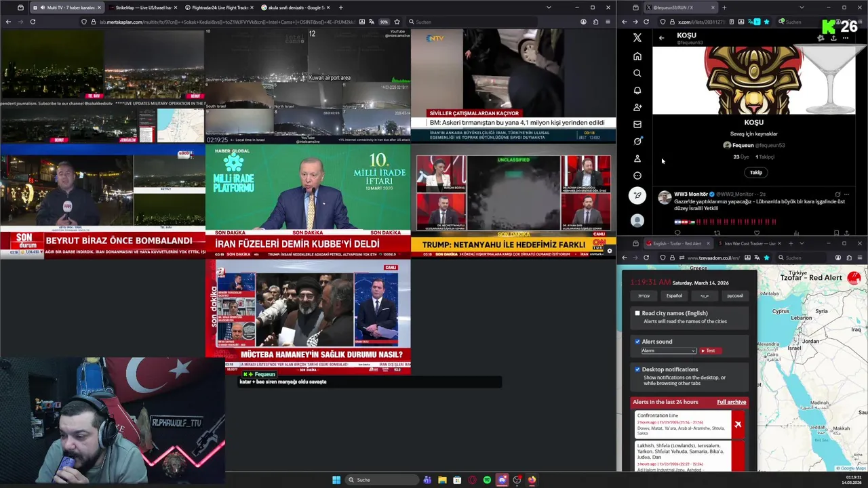Select the Erdoğan Haber Global stream
The width and height of the screenshot is (868, 488).
[x=308, y=200]
